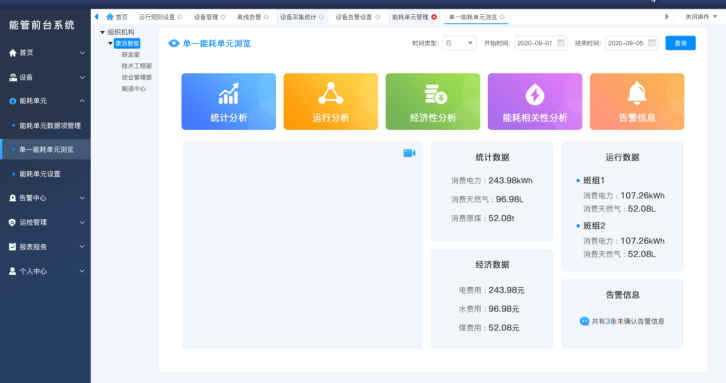This screenshot has height=383, width=726.
Task: Open calendar icon of 结束时间 field
Action: click(651, 43)
